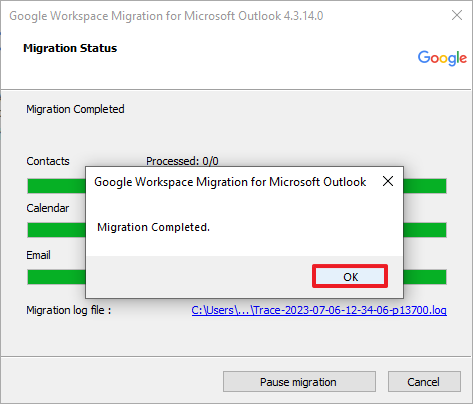Screen dimensions: 473x404
Task: Click the 'Migration Status' heading
Action: click(x=70, y=48)
